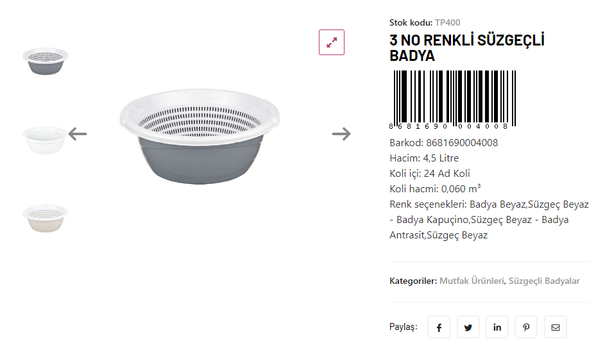The width and height of the screenshot is (596, 364).
Task: Pin the product on Pinterest
Action: [526, 327]
